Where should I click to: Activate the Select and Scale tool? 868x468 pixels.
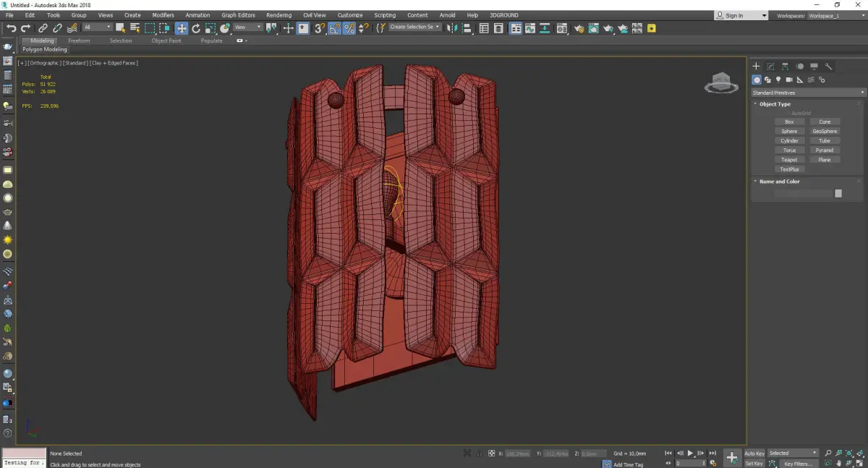[210, 28]
